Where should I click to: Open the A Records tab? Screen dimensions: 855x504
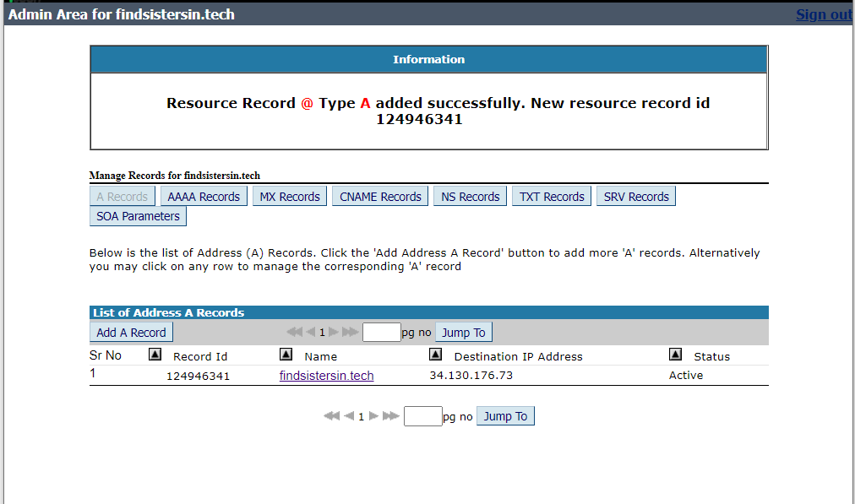pyautogui.click(x=123, y=196)
